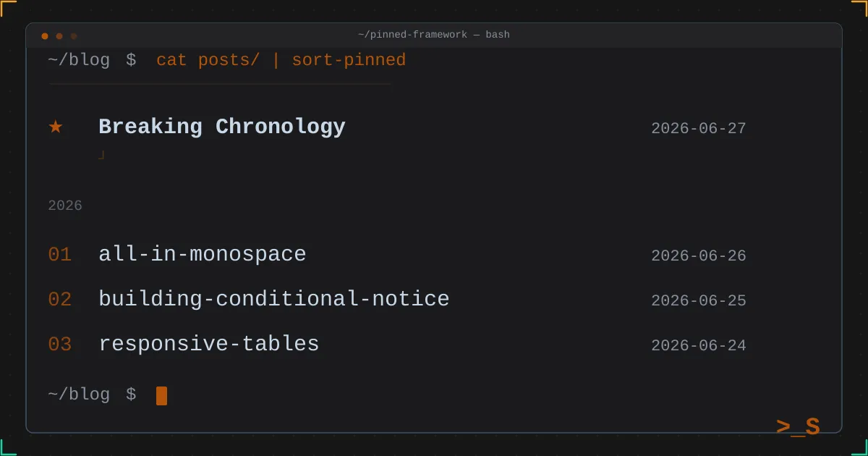Click the second, middle window dot
868x456 pixels.
tap(59, 36)
